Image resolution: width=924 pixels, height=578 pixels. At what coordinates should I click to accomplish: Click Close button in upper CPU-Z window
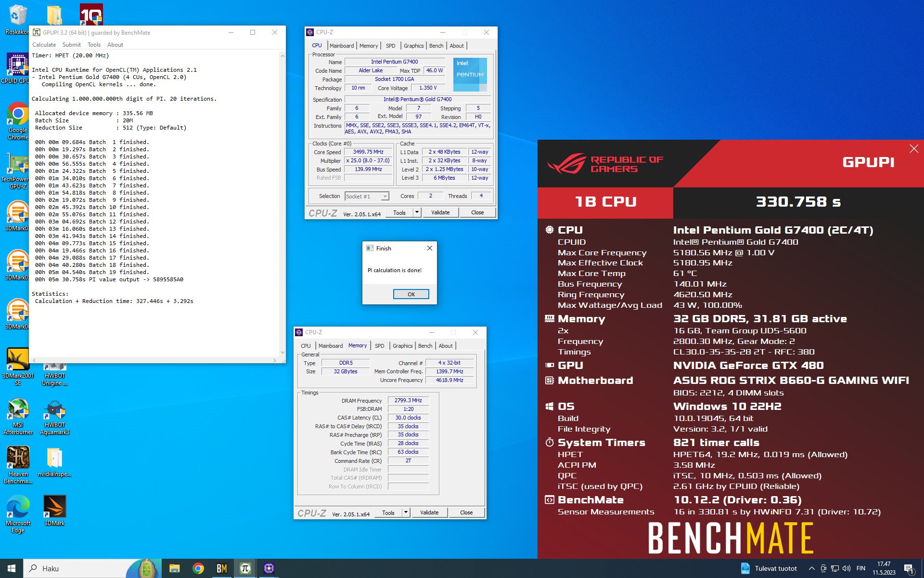point(477,212)
